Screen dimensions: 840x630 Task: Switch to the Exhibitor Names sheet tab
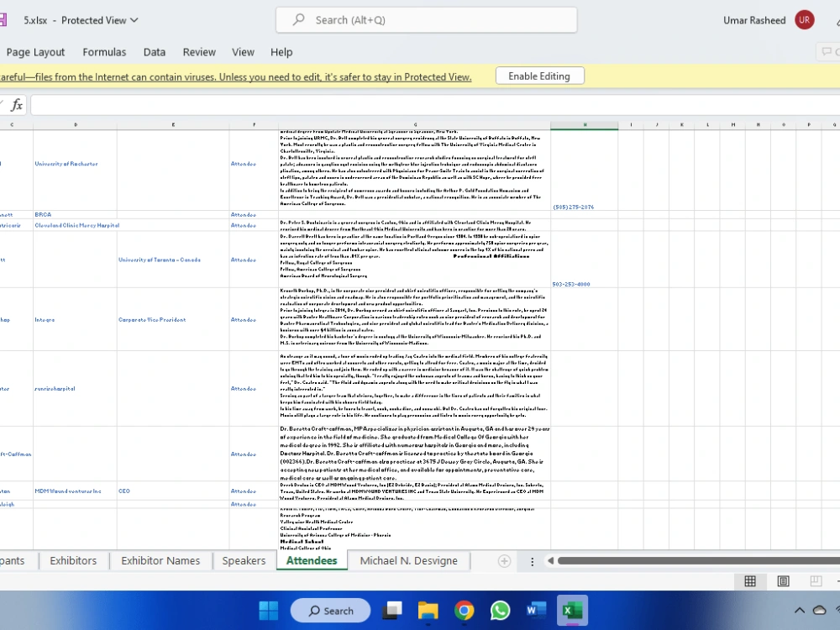click(160, 560)
